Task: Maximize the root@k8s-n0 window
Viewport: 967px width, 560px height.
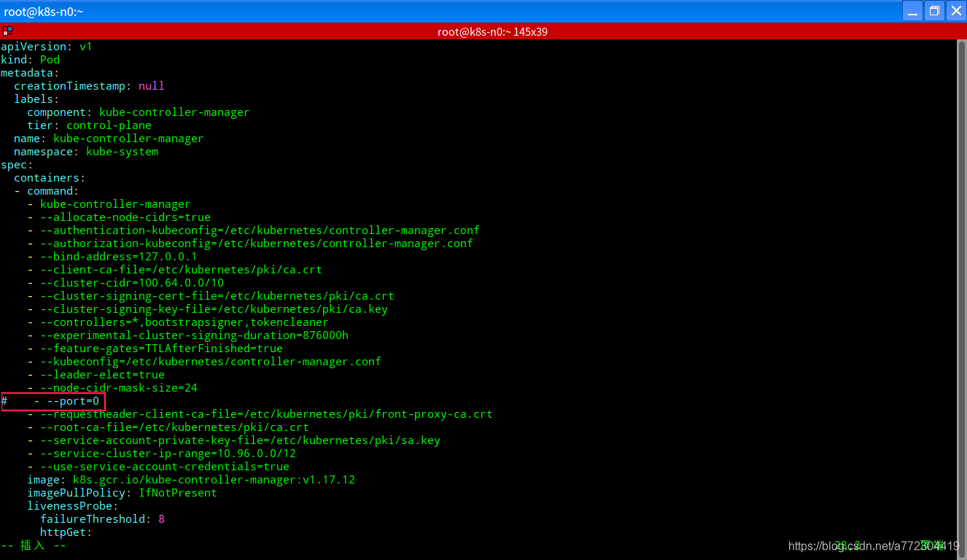Action: click(934, 11)
